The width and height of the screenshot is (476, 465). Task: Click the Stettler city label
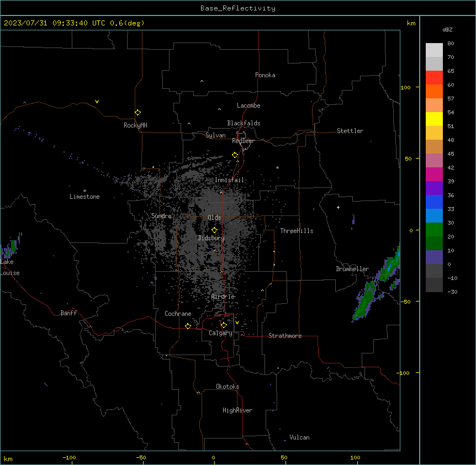click(x=350, y=131)
